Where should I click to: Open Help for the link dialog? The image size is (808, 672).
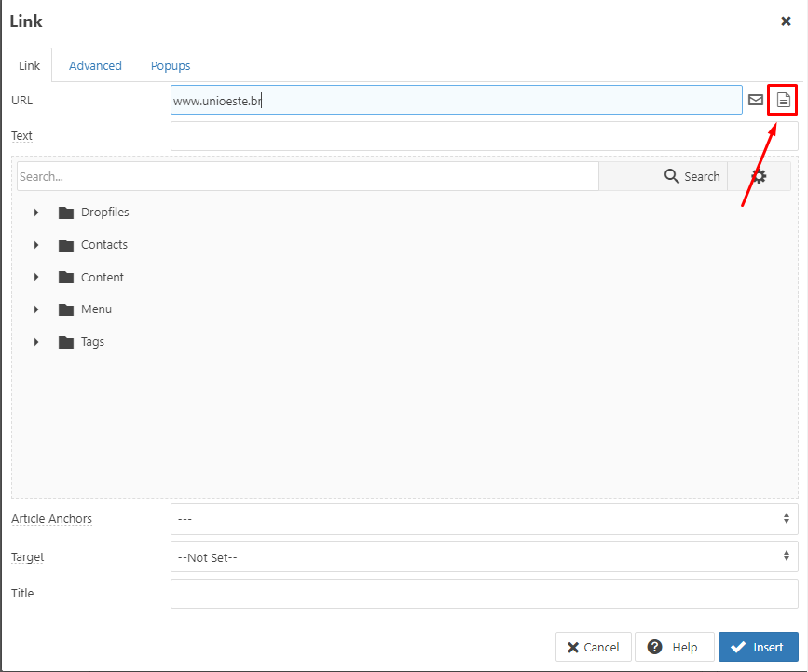coord(675,647)
